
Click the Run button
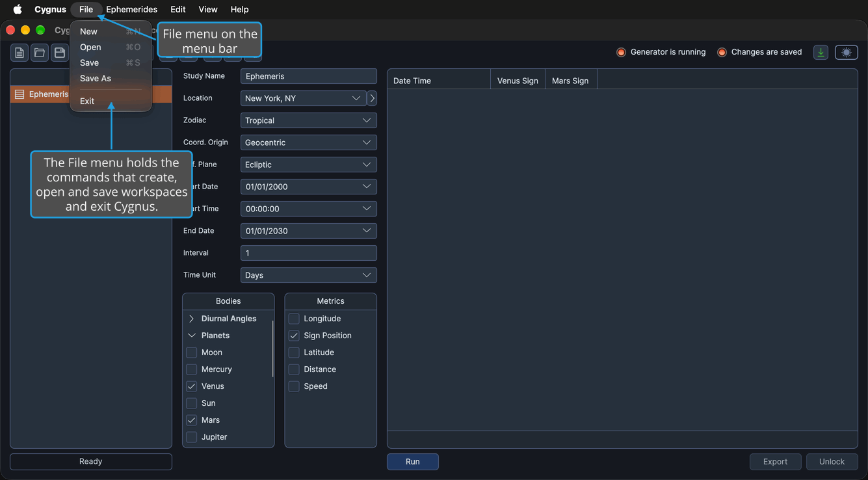413,462
